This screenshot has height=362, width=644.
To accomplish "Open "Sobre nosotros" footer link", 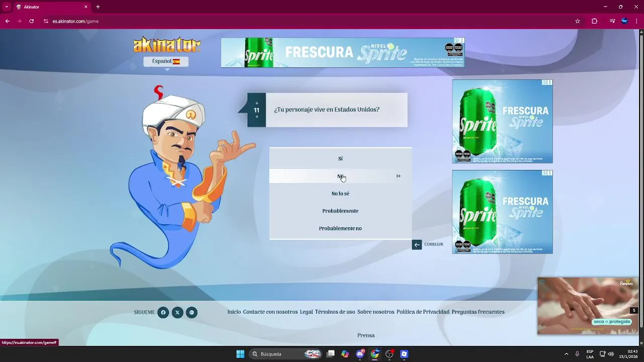I will pyautogui.click(x=376, y=312).
